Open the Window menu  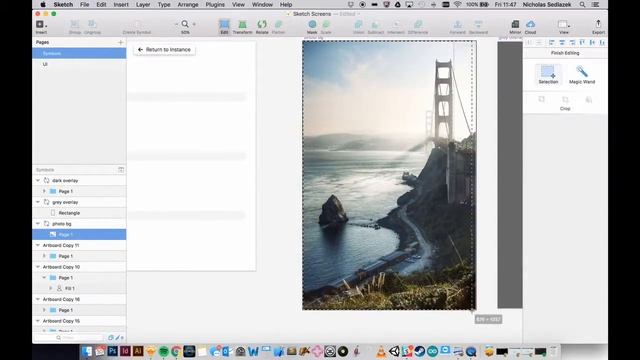pos(262,4)
